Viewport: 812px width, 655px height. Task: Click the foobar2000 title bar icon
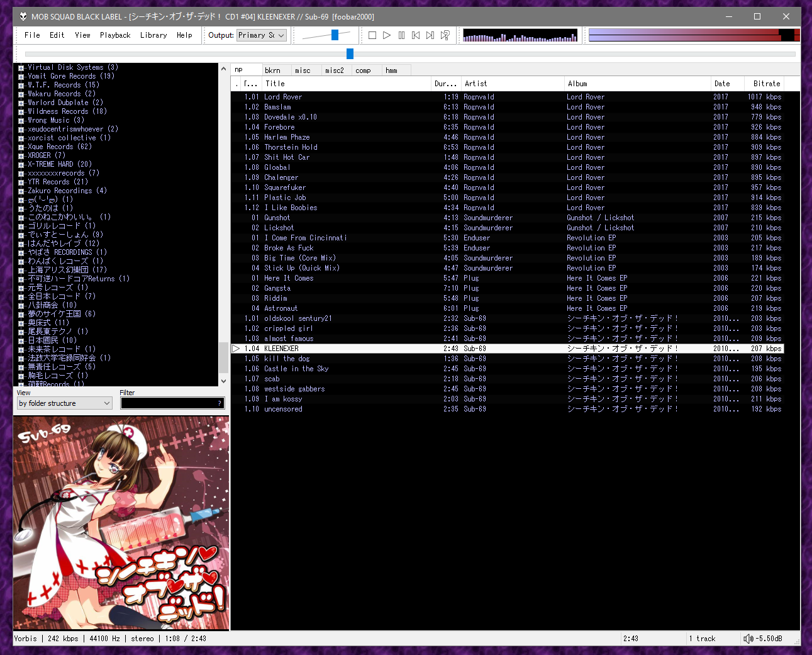23,16
